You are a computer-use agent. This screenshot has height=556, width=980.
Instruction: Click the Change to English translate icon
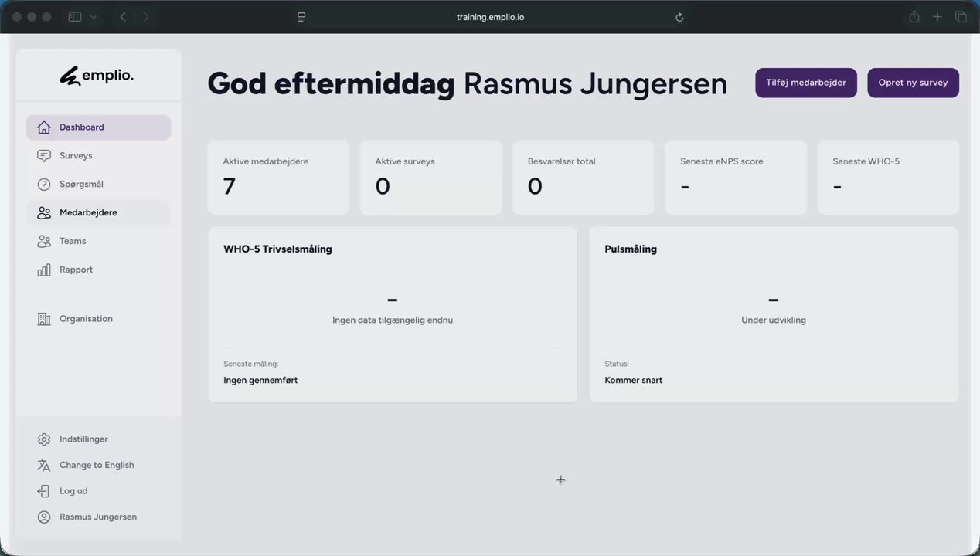[44, 466]
